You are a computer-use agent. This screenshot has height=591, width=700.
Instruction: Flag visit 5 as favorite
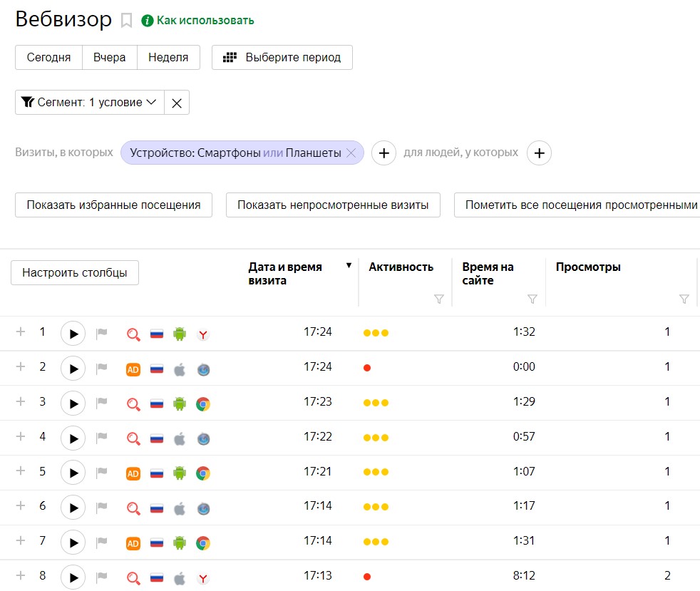(x=102, y=472)
